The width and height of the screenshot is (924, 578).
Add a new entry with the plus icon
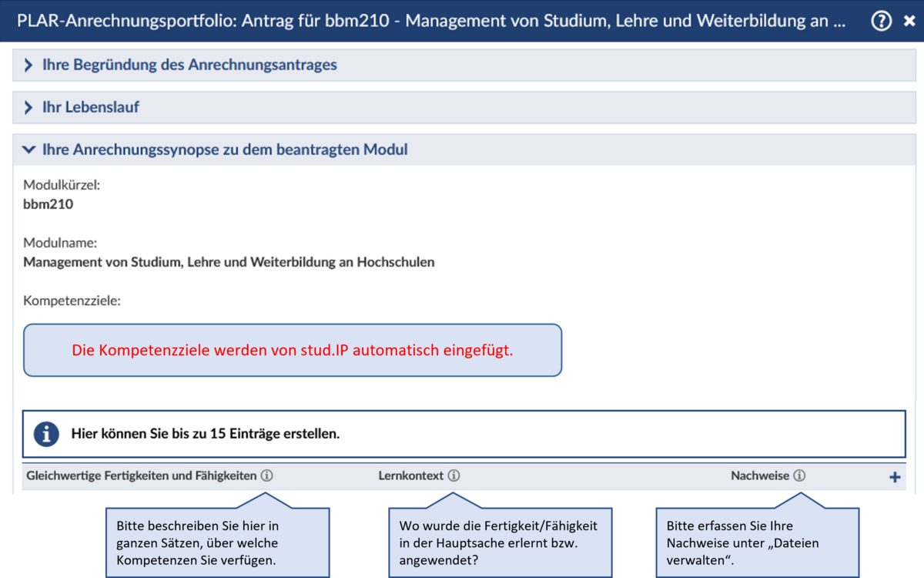[895, 477]
